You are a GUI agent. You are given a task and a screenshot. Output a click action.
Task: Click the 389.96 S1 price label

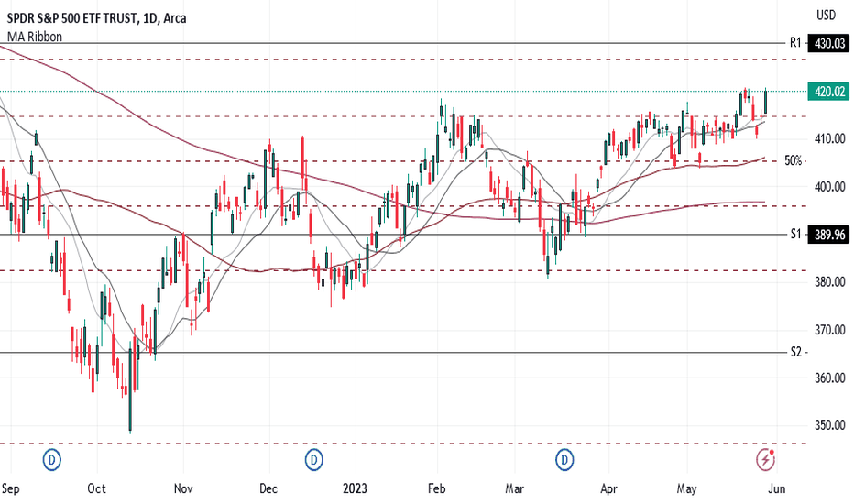(829, 235)
